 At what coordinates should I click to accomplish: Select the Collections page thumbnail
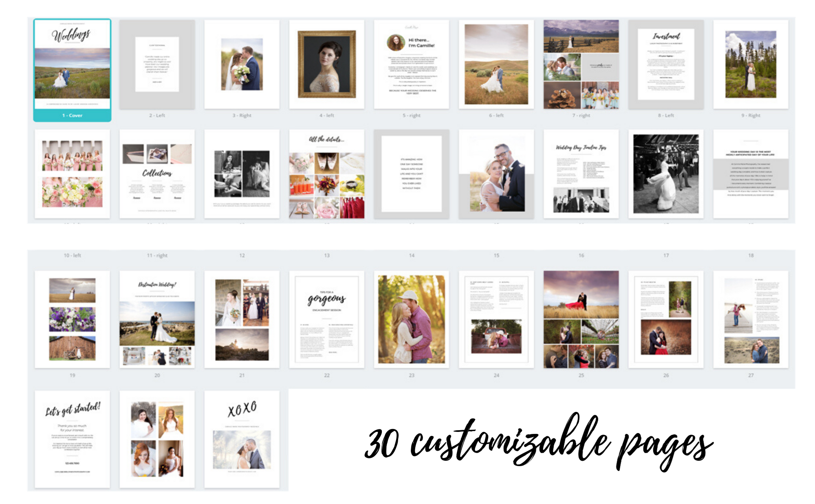[x=157, y=174]
